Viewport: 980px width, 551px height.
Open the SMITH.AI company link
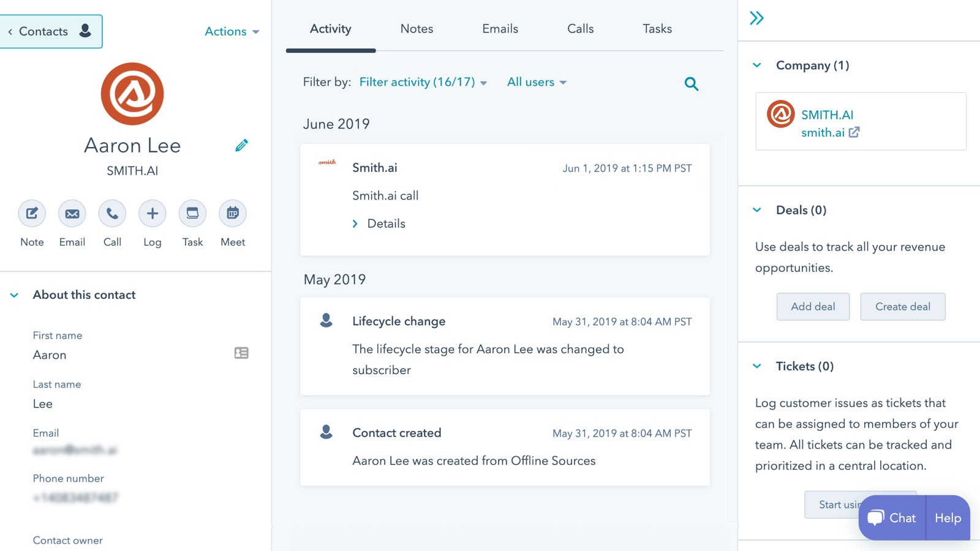[x=828, y=114]
